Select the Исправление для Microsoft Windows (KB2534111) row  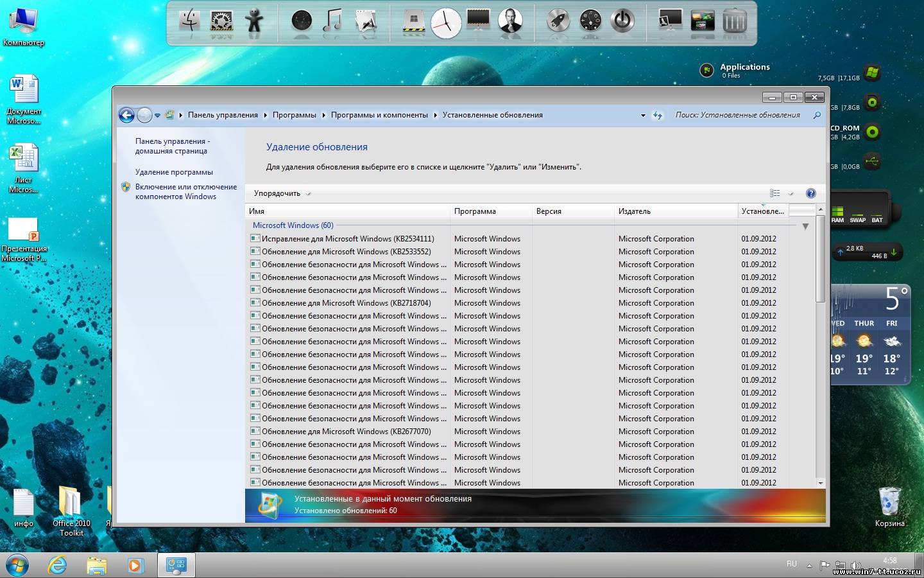(x=518, y=238)
